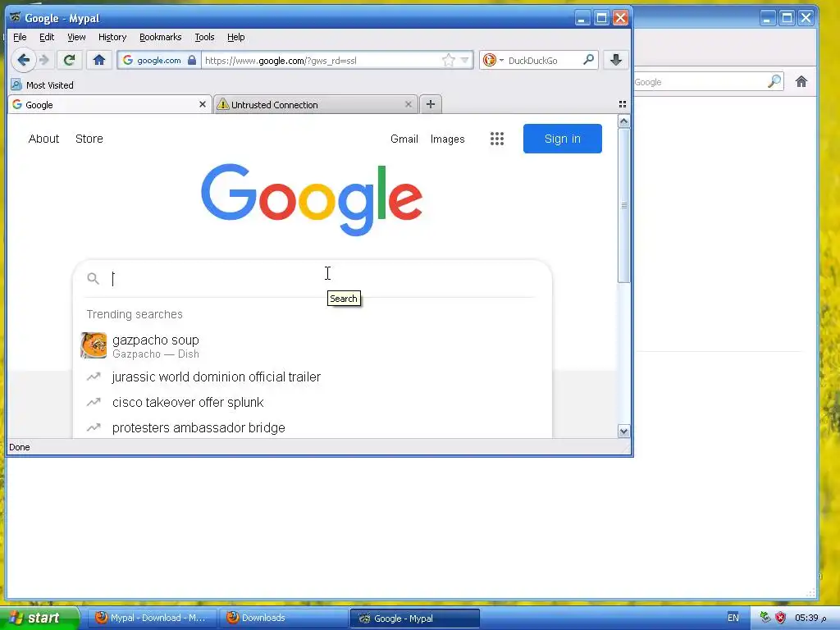Screen dimensions: 840x630
Task: Close the Untrusted Connection tab
Action: [x=409, y=104]
